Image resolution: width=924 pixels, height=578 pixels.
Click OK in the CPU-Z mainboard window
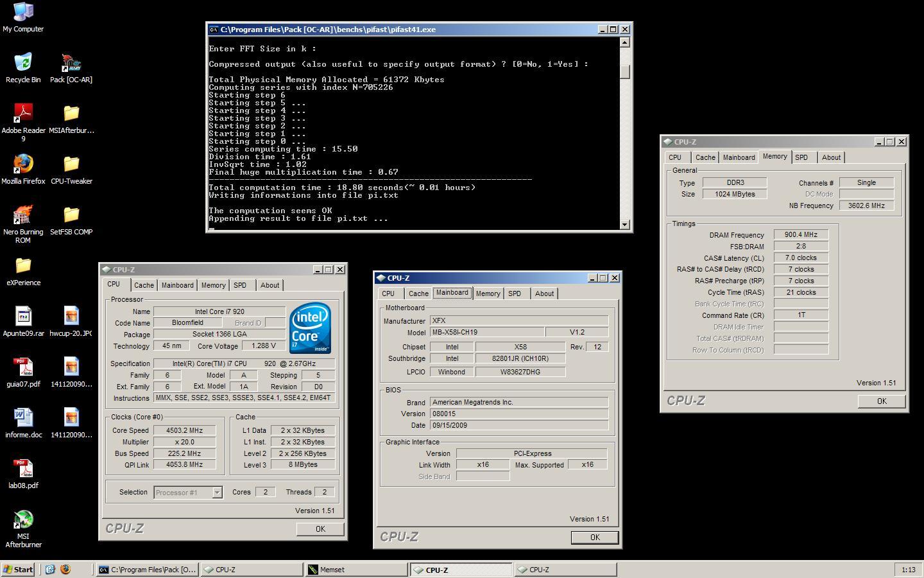click(x=595, y=538)
